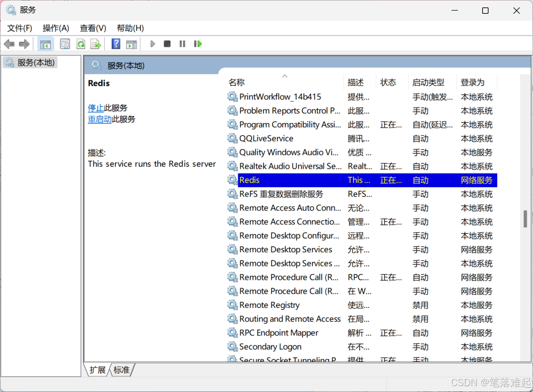Select the QQLiveService service name

266,138
